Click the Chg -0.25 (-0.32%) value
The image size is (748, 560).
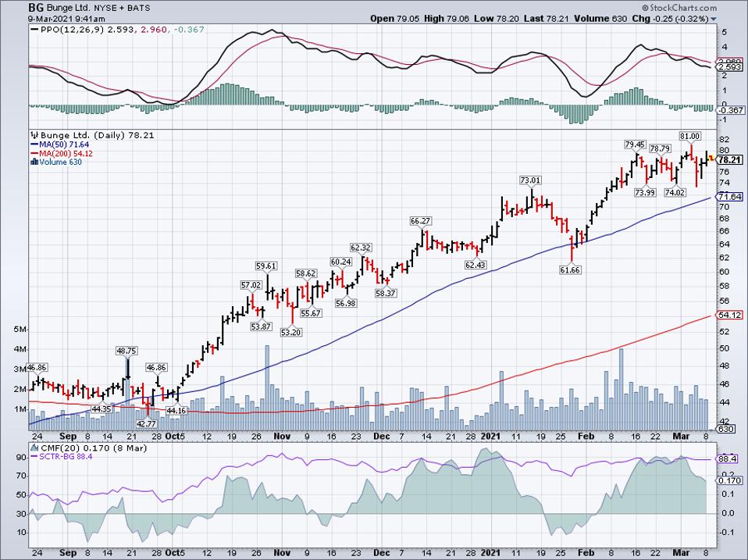671,19
